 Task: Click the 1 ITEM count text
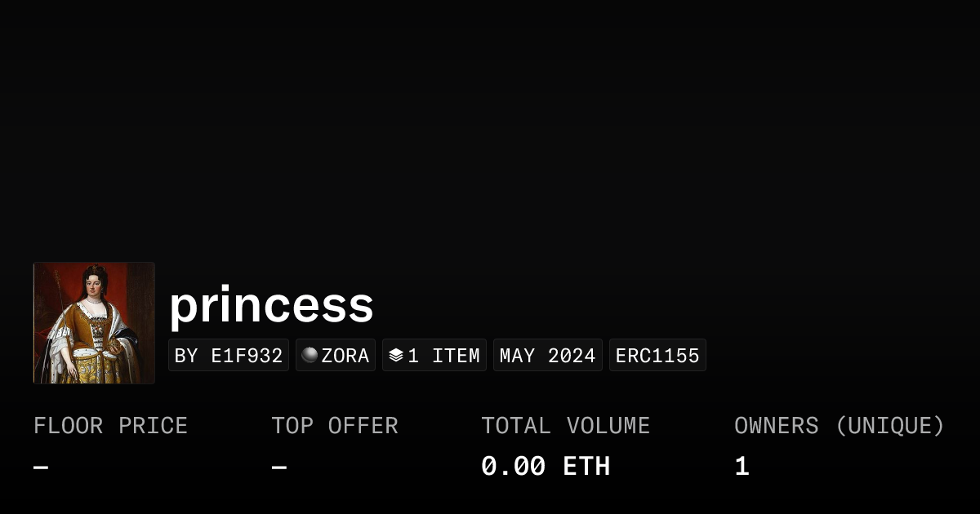point(443,356)
